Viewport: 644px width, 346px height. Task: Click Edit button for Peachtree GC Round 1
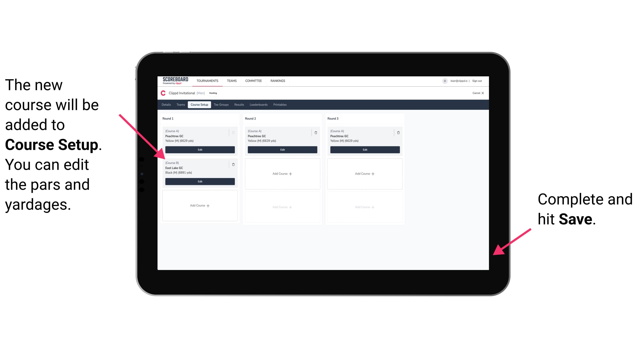[x=200, y=150]
